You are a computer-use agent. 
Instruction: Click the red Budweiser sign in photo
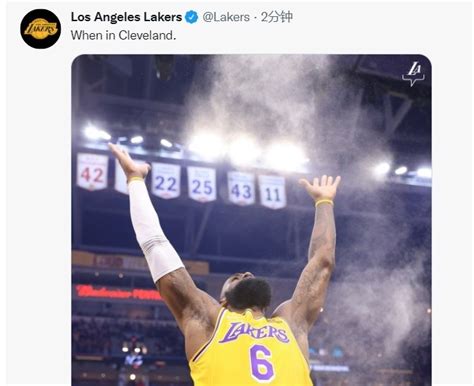[x=118, y=293]
